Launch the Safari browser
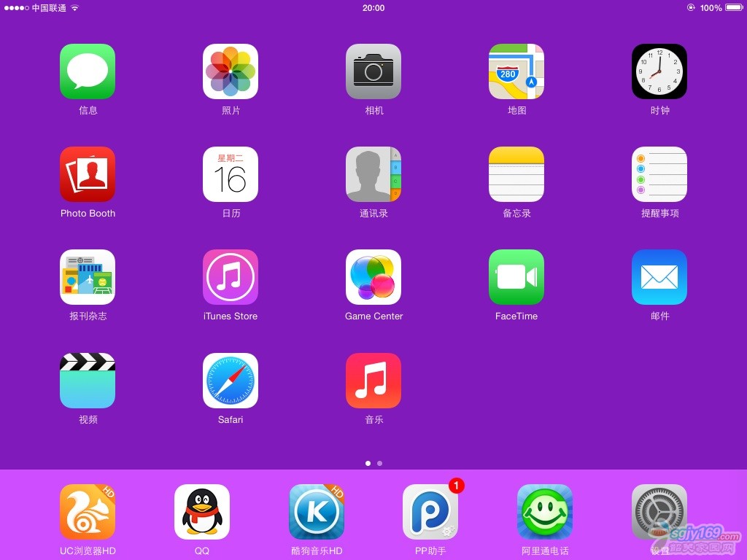747x560 pixels. click(231, 381)
